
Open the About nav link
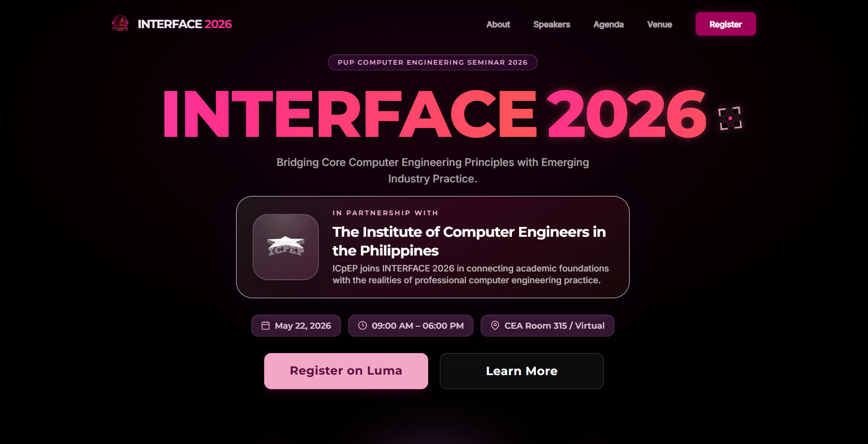coord(498,24)
